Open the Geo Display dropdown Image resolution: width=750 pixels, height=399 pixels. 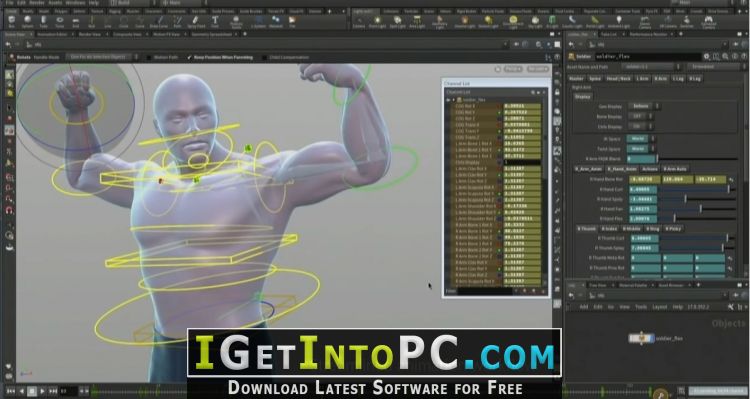pyautogui.click(x=644, y=106)
